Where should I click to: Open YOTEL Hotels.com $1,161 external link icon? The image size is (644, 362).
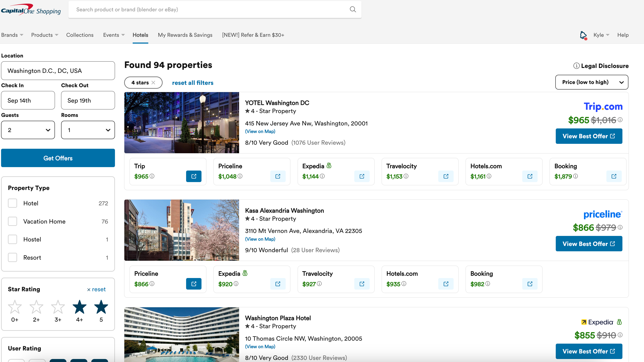pos(530,176)
